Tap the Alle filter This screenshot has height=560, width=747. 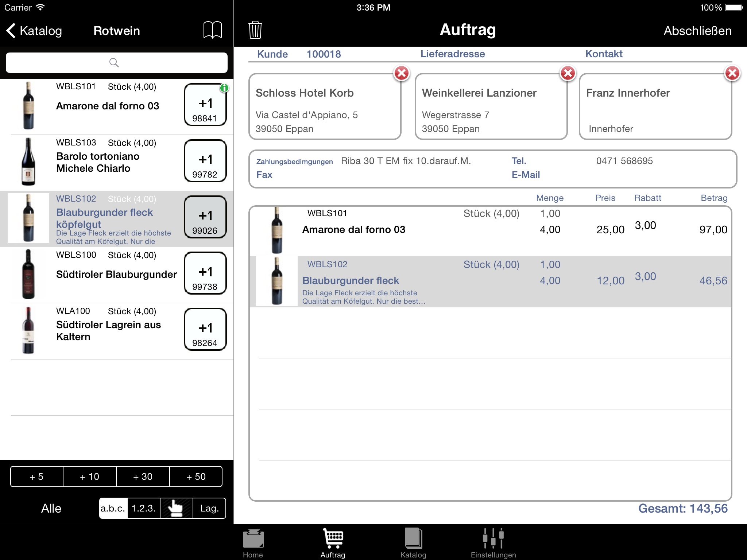[x=51, y=508]
